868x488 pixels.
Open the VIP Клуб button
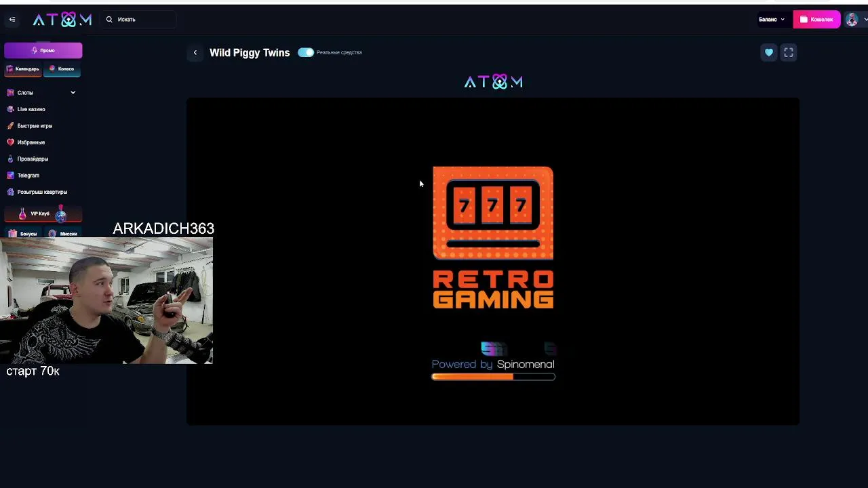[43, 214]
